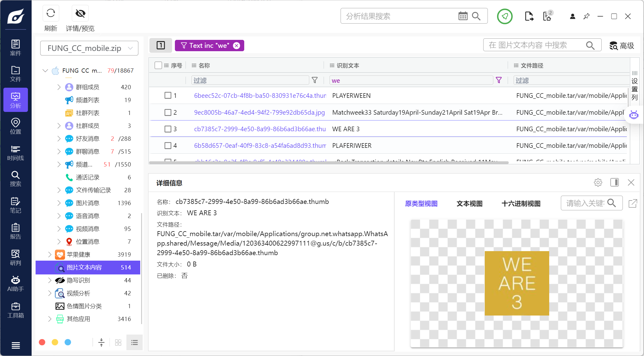Click the green shield icon
The width and height of the screenshot is (644, 356).
504,16
